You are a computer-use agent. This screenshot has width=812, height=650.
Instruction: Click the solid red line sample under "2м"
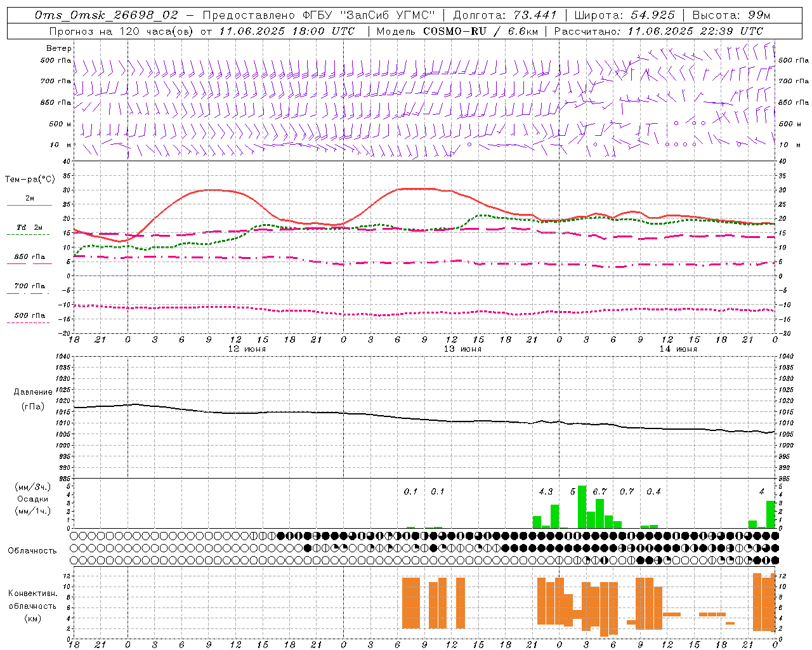point(29,205)
